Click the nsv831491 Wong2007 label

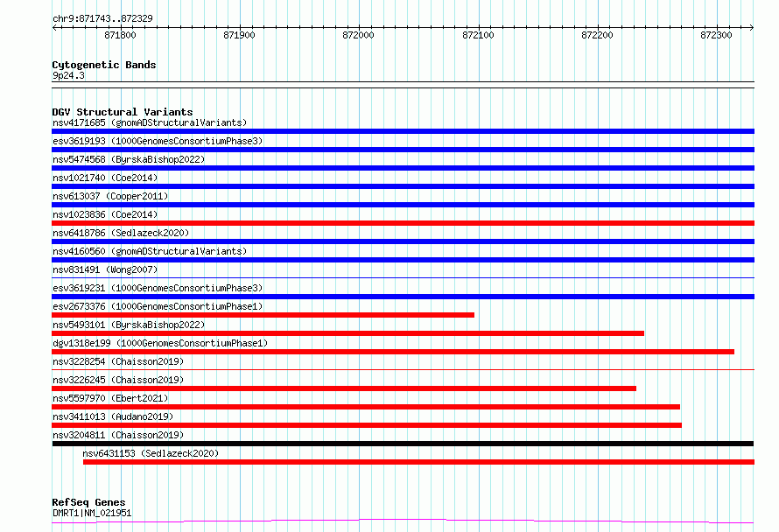[105, 269]
